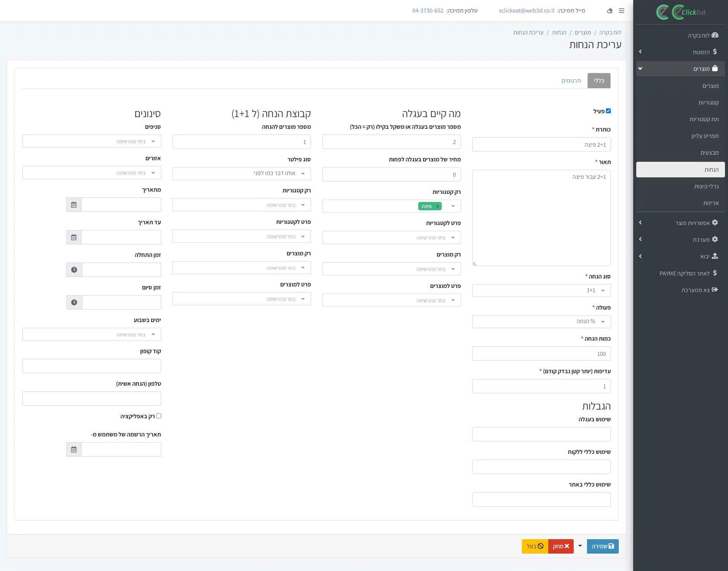Open מבצעים in sidebar menu
Screen dimensions: 728x571
click(x=709, y=152)
